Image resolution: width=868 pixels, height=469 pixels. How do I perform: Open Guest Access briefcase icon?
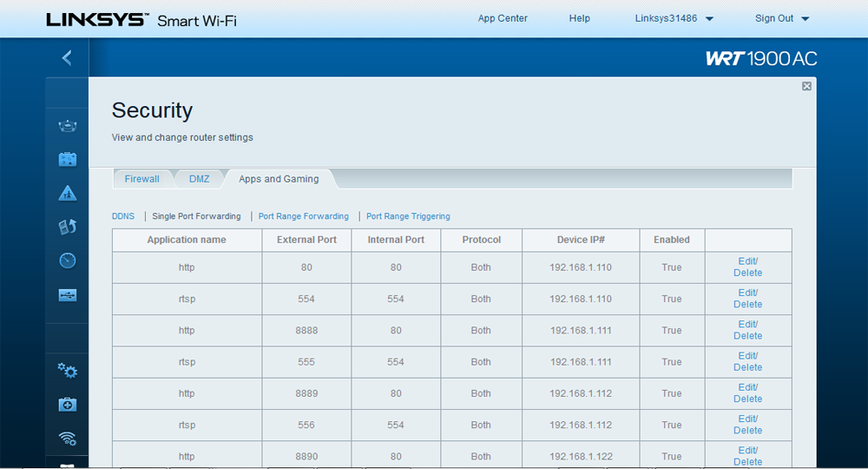click(x=68, y=160)
